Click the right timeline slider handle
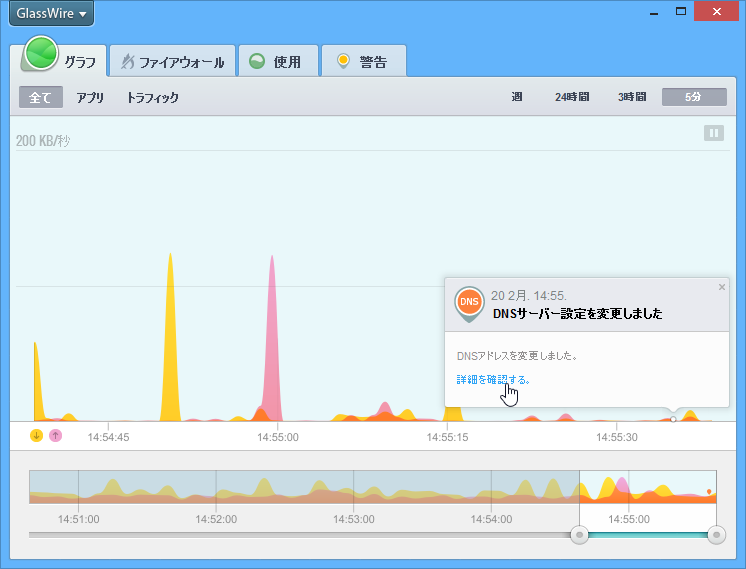This screenshot has height=569, width=746. point(716,535)
